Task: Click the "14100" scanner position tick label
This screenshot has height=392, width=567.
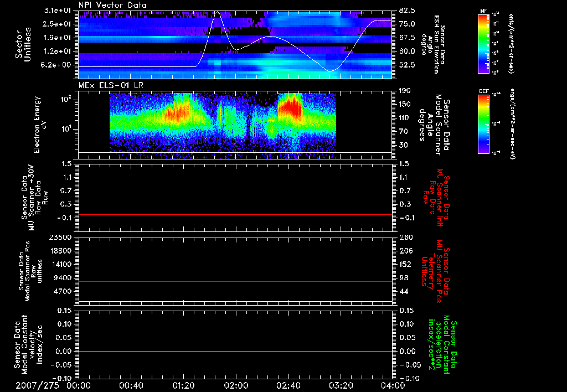Action: [x=60, y=264]
